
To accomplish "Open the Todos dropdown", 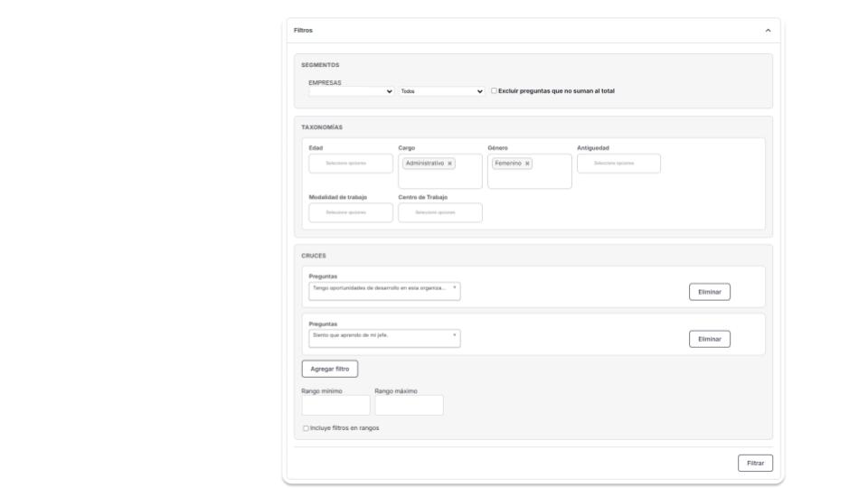I will [442, 91].
